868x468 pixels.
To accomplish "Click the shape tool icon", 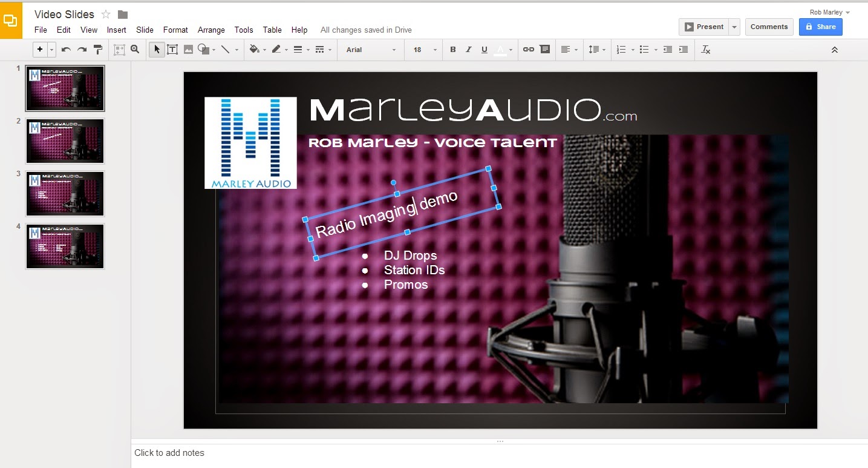I will (203, 50).
